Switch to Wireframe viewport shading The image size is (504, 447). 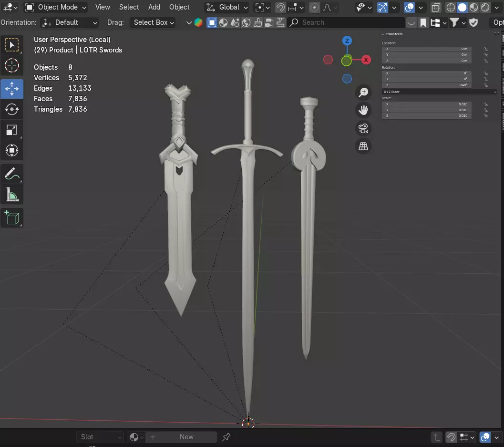point(451,7)
